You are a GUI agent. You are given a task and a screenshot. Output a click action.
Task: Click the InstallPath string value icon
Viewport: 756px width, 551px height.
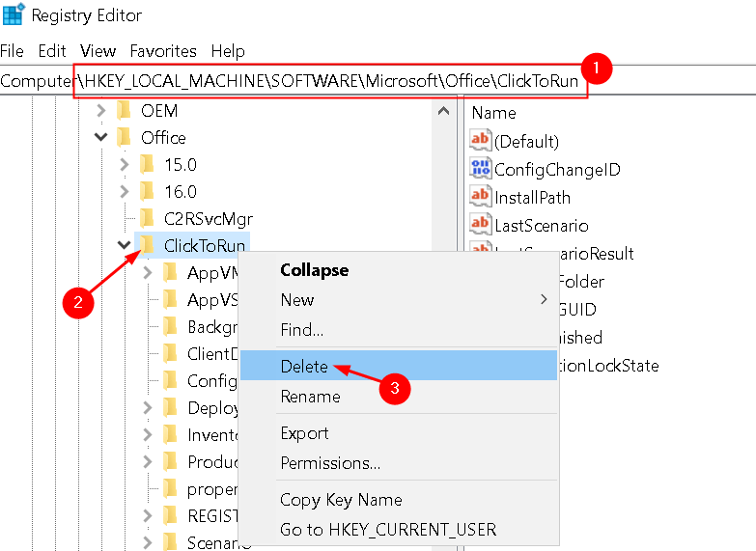click(480, 196)
